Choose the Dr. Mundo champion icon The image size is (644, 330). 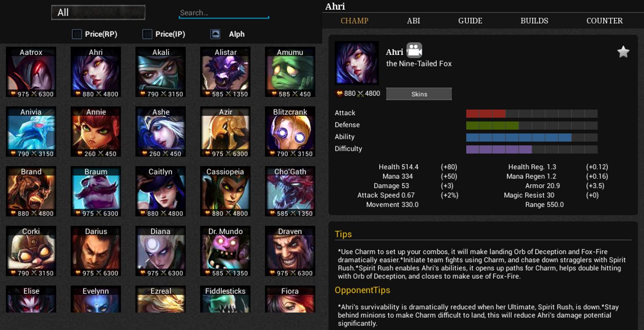tap(225, 252)
